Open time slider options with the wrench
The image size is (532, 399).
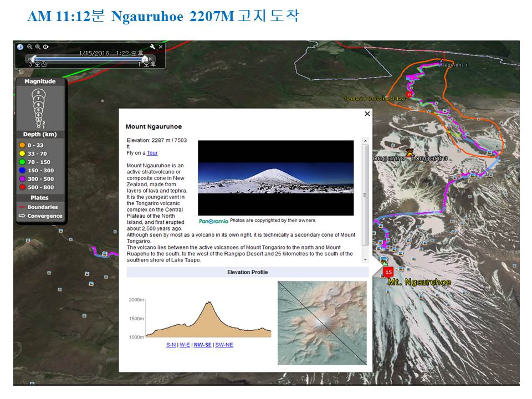[x=152, y=47]
